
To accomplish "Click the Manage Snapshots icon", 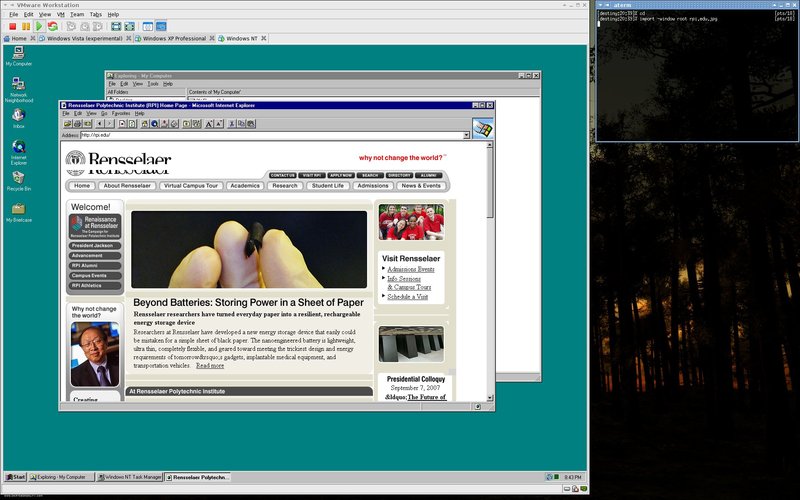I will 97,26.
